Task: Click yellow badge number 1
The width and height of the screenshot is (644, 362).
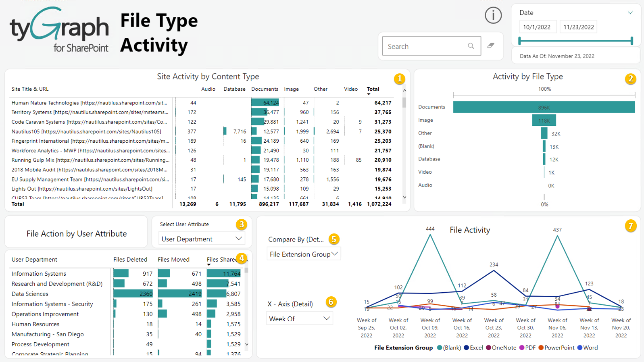Action: 399,79
